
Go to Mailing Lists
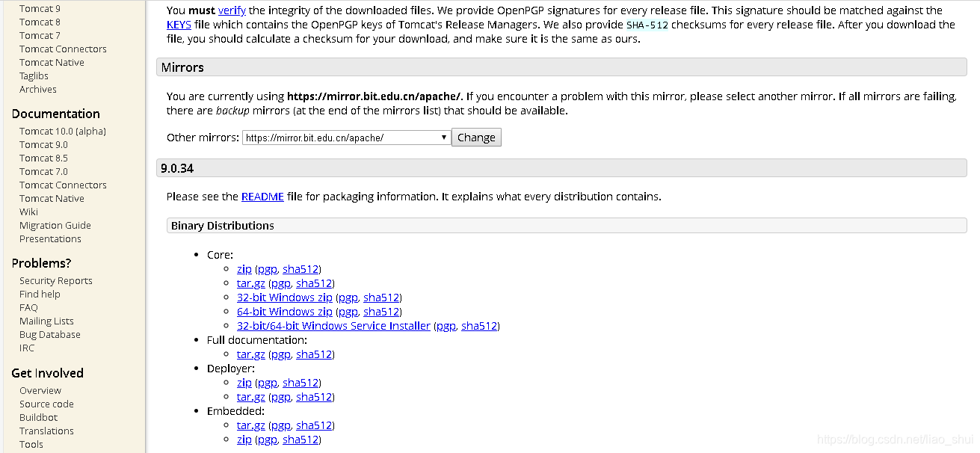tap(46, 321)
